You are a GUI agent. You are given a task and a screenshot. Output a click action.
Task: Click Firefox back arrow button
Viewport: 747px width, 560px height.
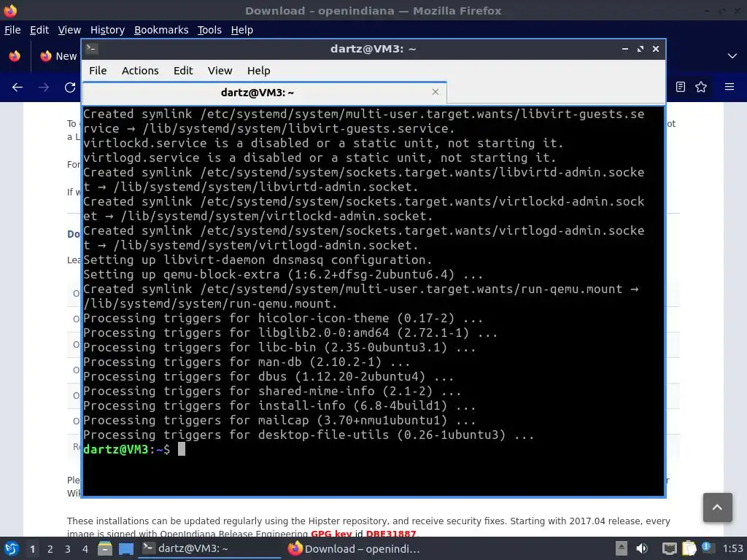[18, 87]
